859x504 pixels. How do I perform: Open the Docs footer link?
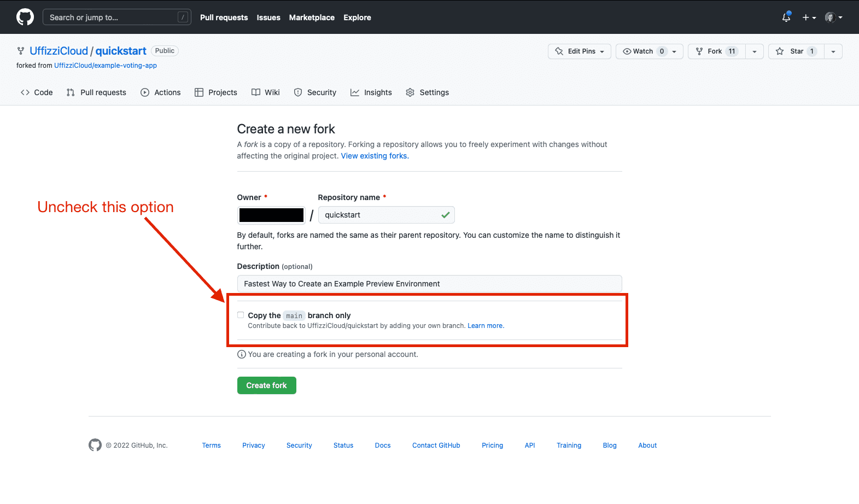383,446
